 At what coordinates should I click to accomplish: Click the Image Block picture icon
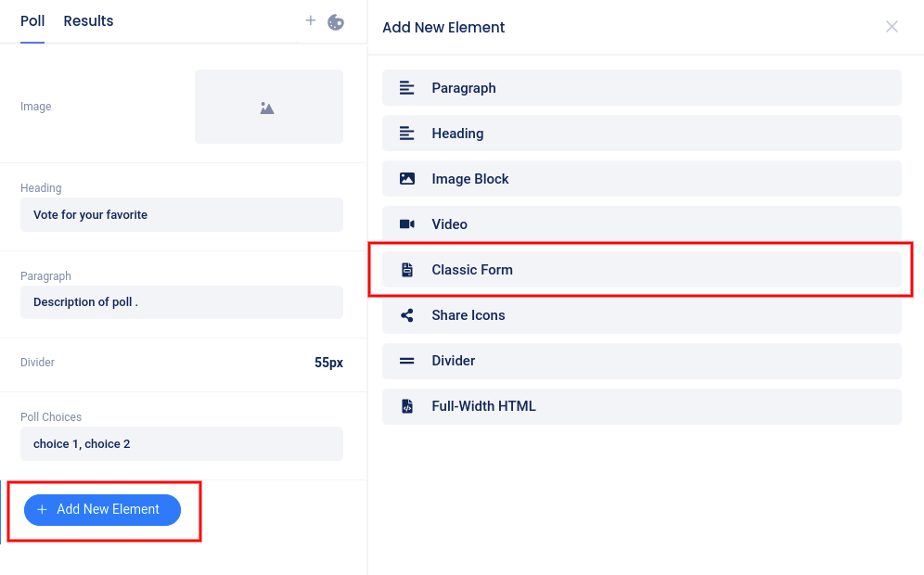pos(406,179)
